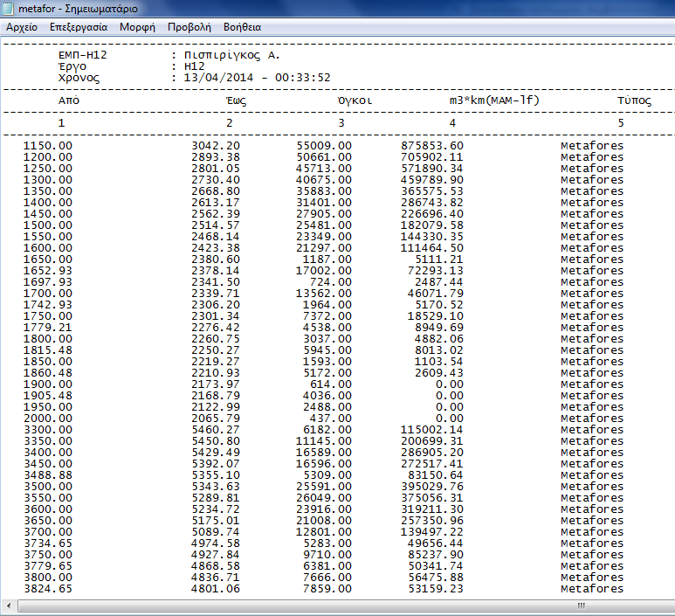Click the column header Από
Screen dimensions: 675x616
pyautogui.click(x=69, y=100)
